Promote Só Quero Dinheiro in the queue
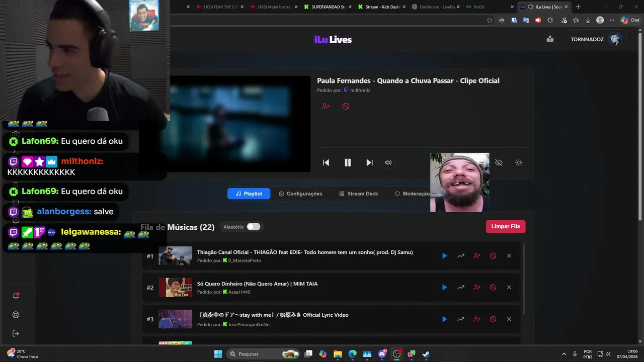This screenshot has width=644, height=362. (x=461, y=287)
